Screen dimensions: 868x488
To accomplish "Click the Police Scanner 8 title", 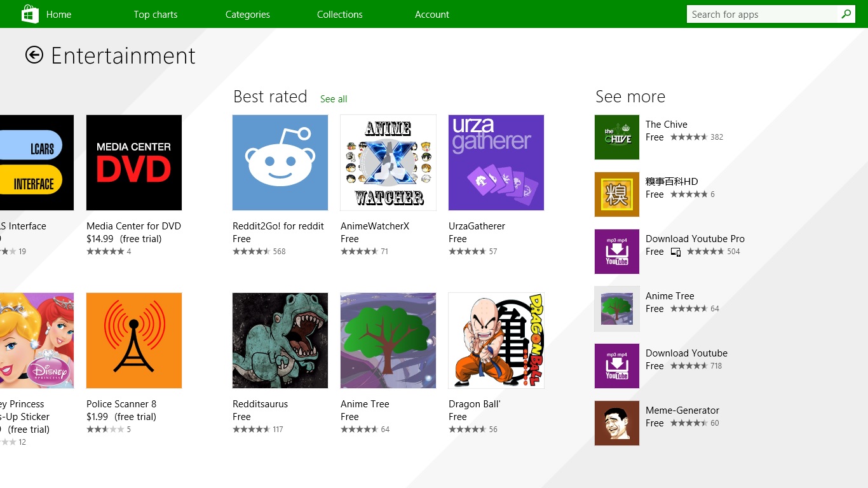I will click(x=121, y=404).
